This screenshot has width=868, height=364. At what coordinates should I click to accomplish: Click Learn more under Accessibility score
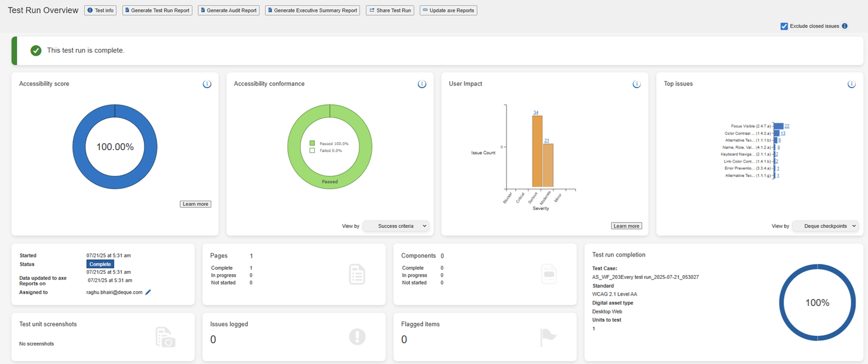195,204
